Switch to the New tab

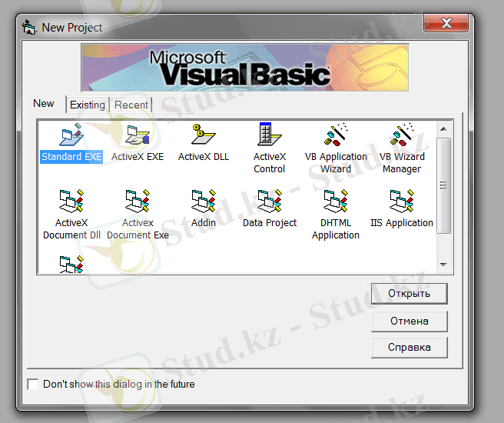[44, 104]
